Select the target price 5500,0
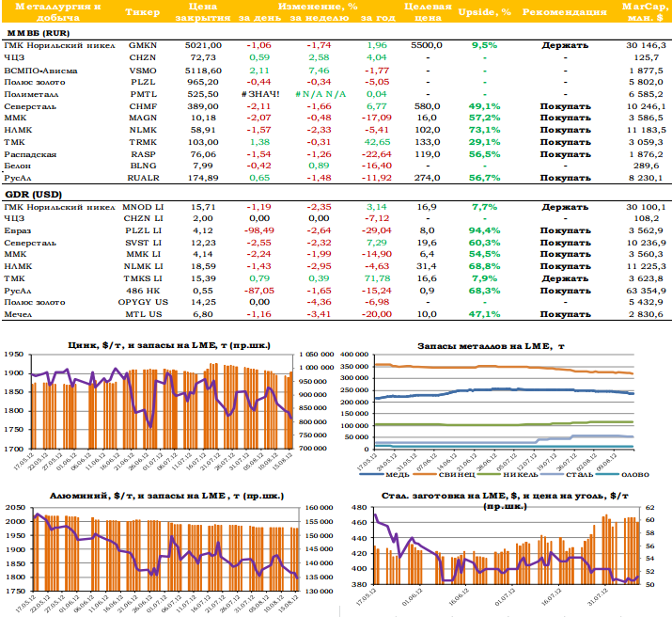Image resolution: width=672 pixels, height=617 pixels. point(427,45)
